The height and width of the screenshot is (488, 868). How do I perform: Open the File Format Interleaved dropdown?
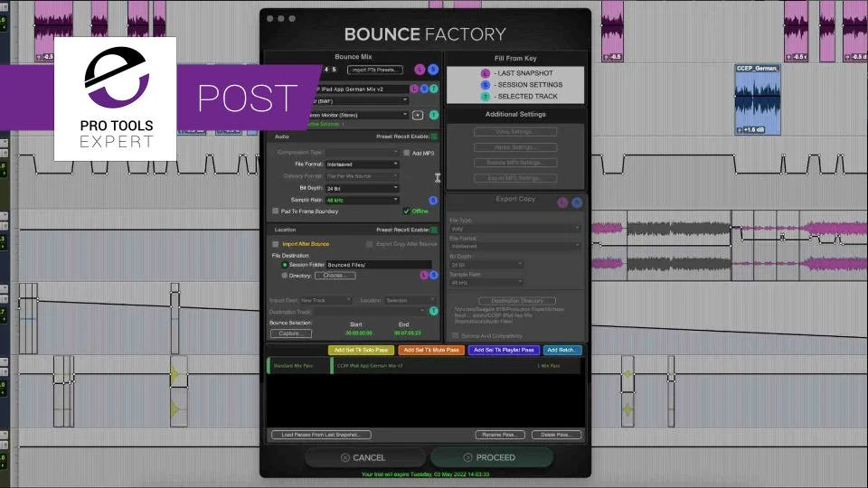362,164
